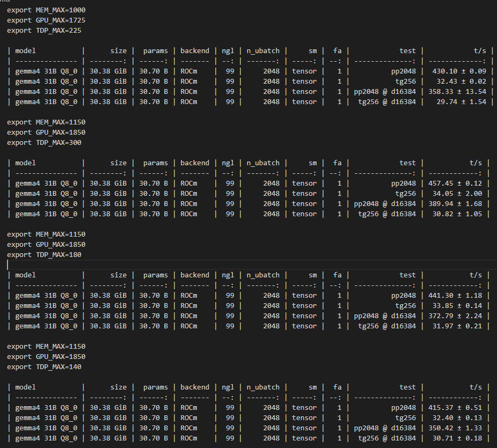
Task: Click the value '32.40 ± 0.13'
Action: [457, 418]
